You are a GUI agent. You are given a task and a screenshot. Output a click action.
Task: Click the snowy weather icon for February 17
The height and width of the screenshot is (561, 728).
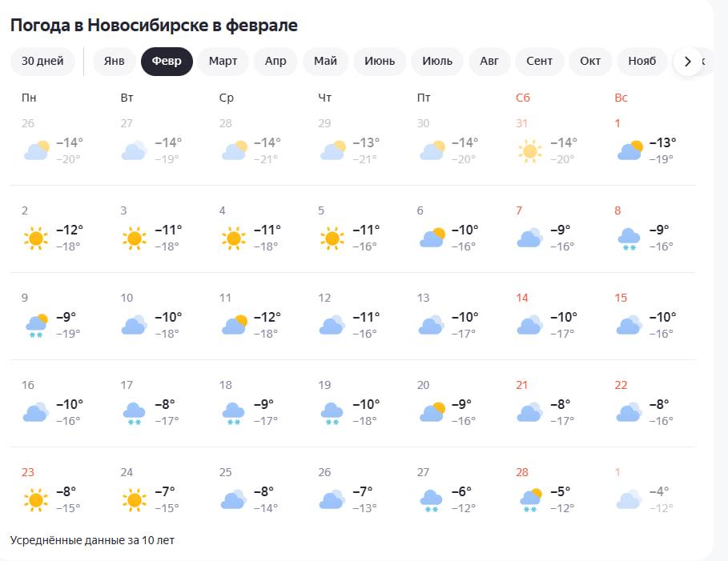[134, 412]
